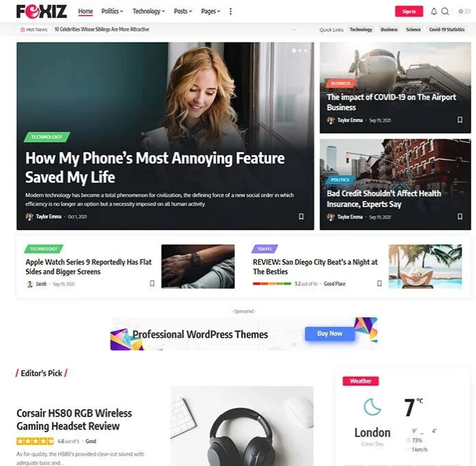Select the first slider pagination dot
This screenshot has width=476, height=466.
(x=294, y=51)
